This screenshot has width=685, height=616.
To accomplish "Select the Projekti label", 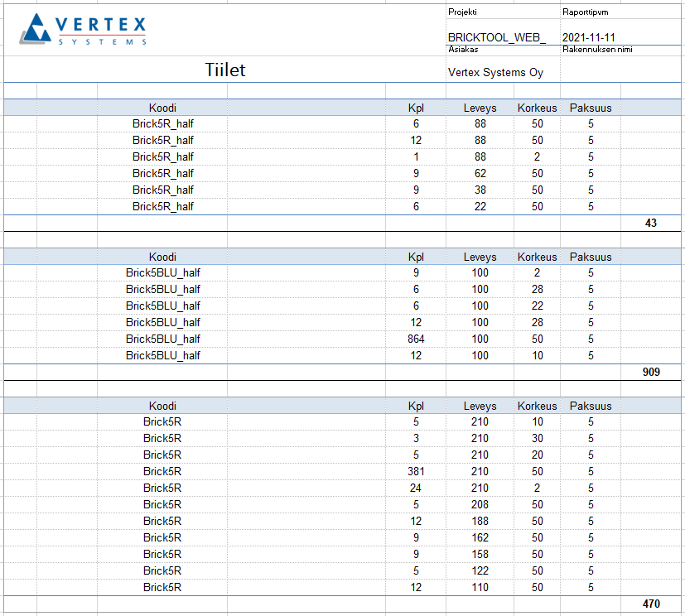I will pyautogui.click(x=462, y=12).
